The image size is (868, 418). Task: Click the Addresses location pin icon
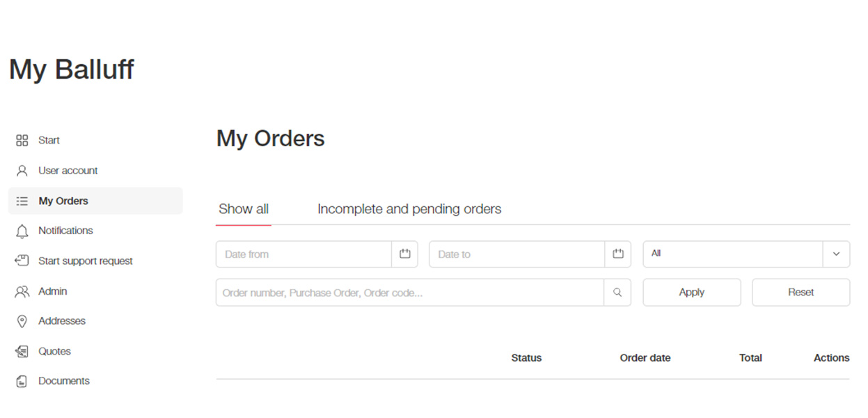tap(22, 321)
